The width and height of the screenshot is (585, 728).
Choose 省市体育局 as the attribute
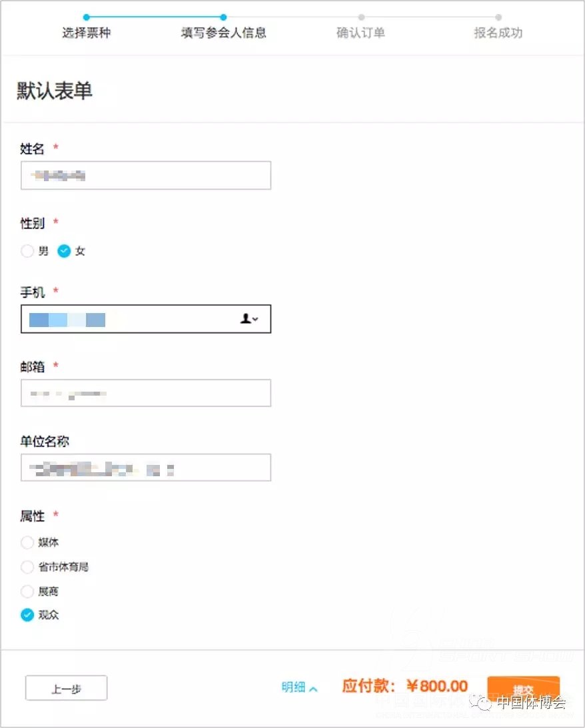coord(27,567)
